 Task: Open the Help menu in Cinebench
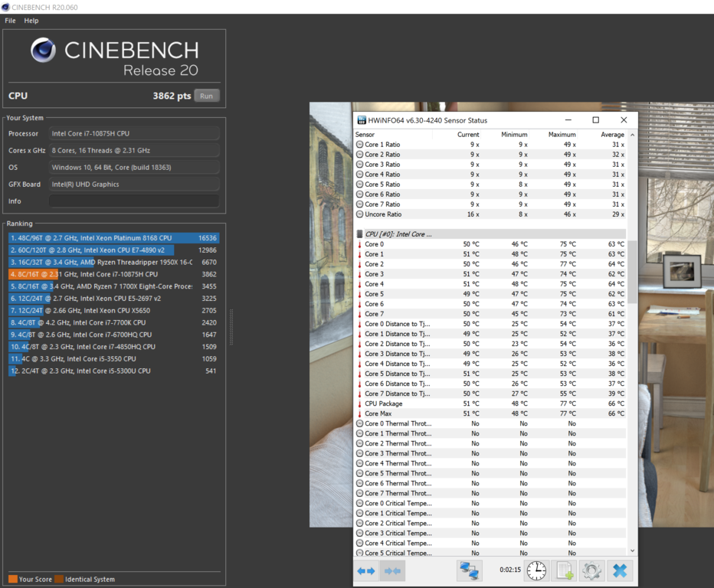[x=31, y=21]
